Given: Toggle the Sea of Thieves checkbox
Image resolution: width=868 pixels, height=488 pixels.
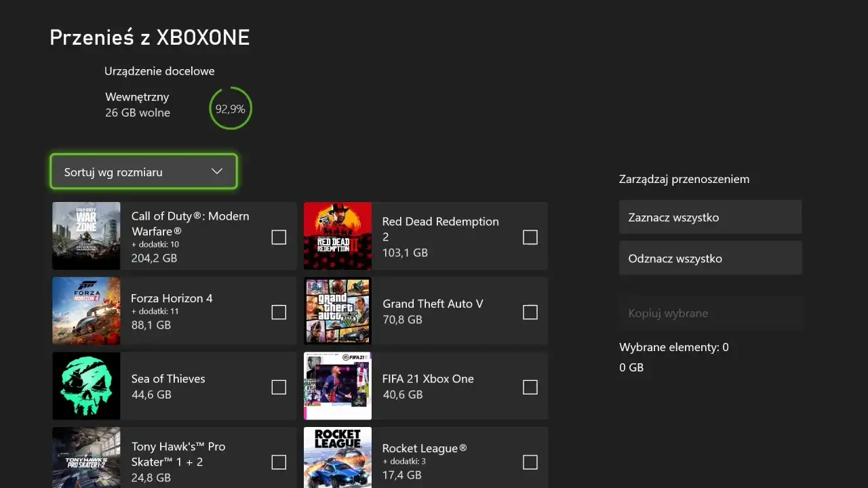Looking at the screenshot, I should (279, 387).
